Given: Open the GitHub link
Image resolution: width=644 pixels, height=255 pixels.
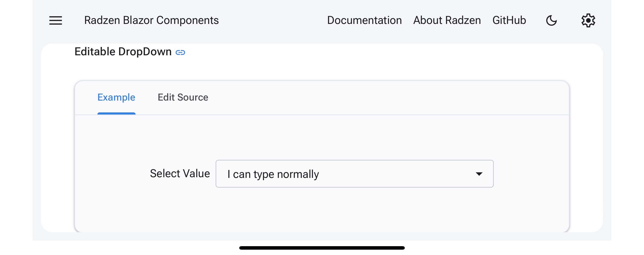Looking at the screenshot, I should point(509,20).
